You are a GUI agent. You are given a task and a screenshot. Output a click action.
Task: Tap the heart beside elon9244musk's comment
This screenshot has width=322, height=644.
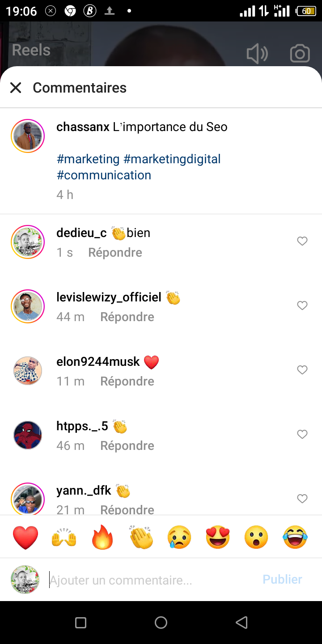302,370
